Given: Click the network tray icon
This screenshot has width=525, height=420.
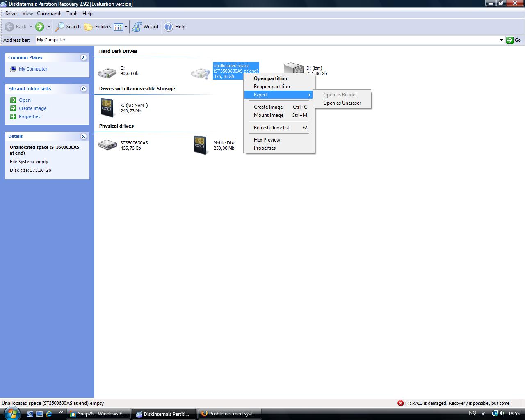Looking at the screenshot, I should pos(495,413).
